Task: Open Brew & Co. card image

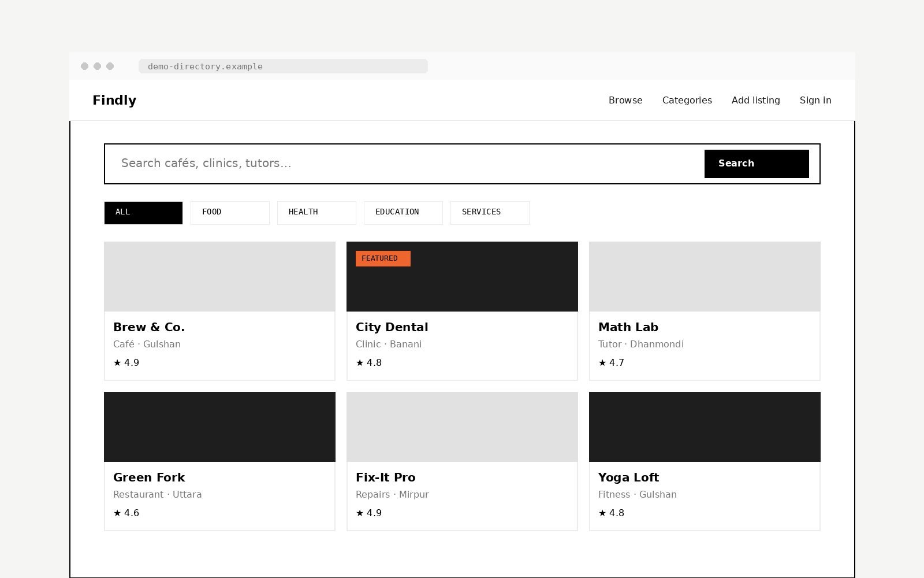Action: pyautogui.click(x=219, y=276)
